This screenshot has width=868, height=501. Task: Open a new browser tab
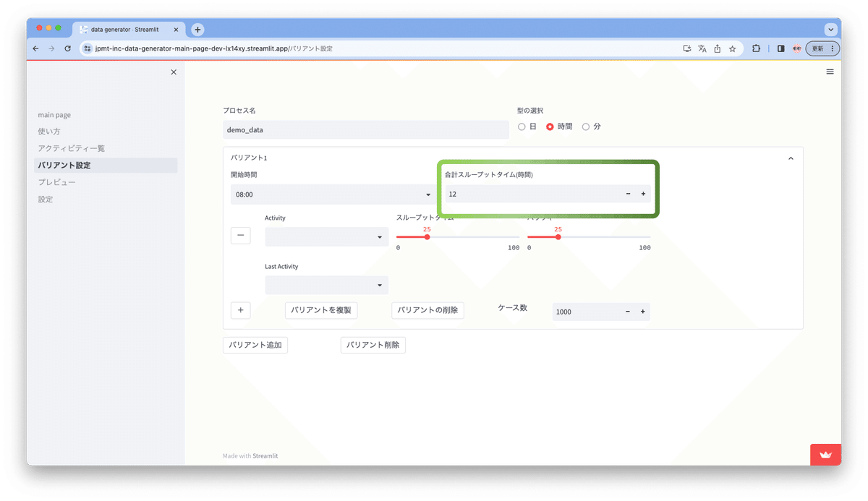point(197,30)
